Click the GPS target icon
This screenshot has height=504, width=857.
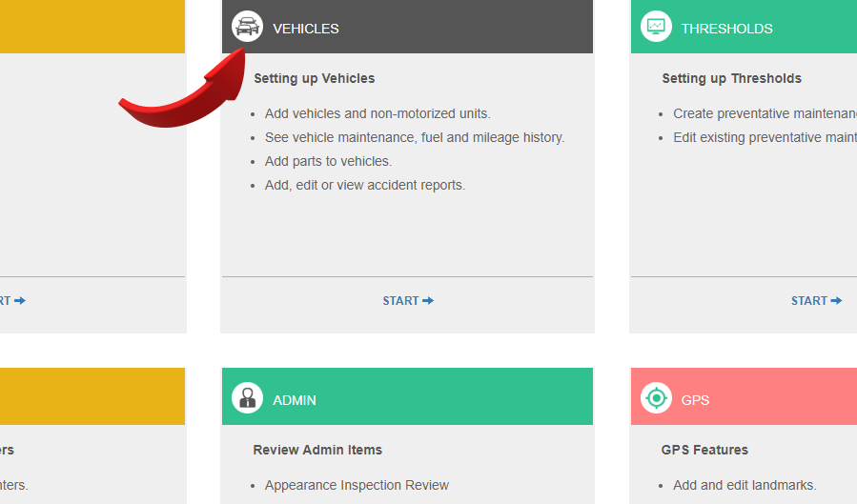click(656, 397)
